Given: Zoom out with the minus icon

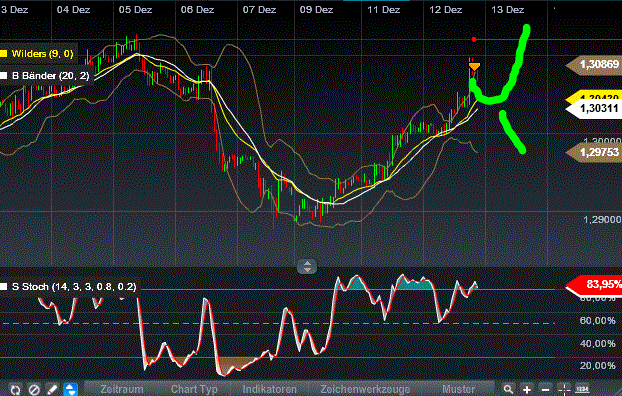Looking at the screenshot, I should click(545, 389).
